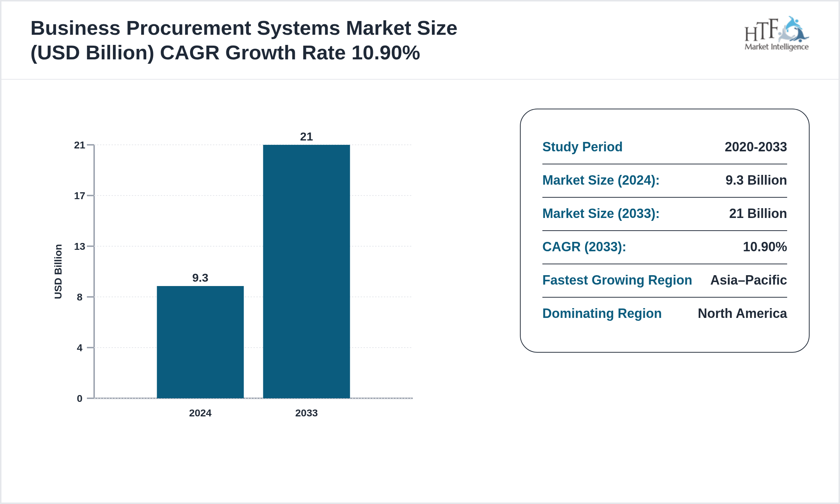The image size is (840, 504).
Task: Click the 9.3 value label above the short bar
Action: point(200,277)
